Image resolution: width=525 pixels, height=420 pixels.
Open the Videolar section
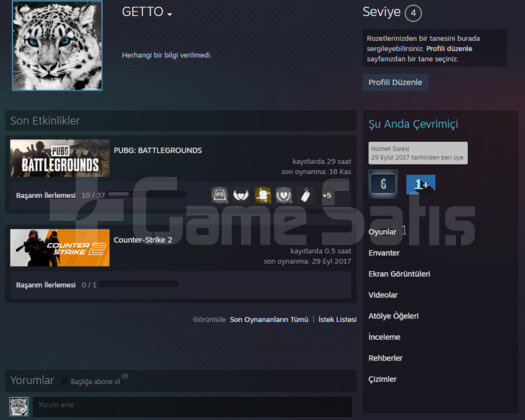pos(383,295)
